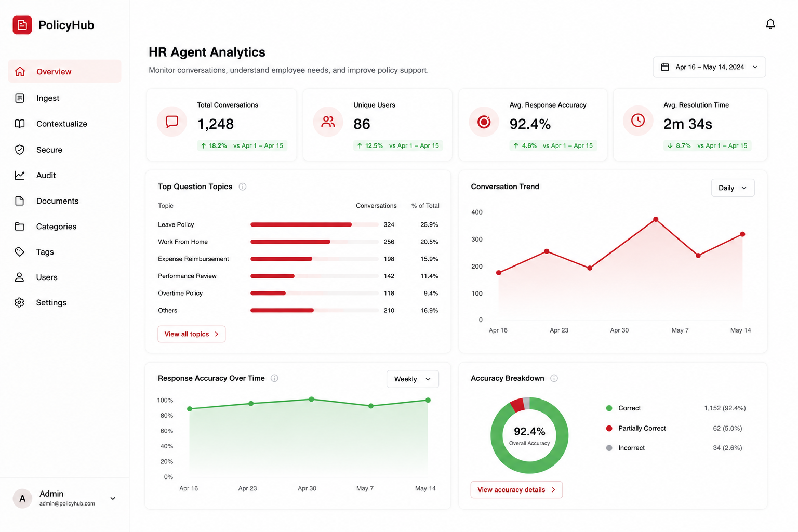Click the Admin avatar circle
The height and width of the screenshot is (532, 798).
pos(22,498)
